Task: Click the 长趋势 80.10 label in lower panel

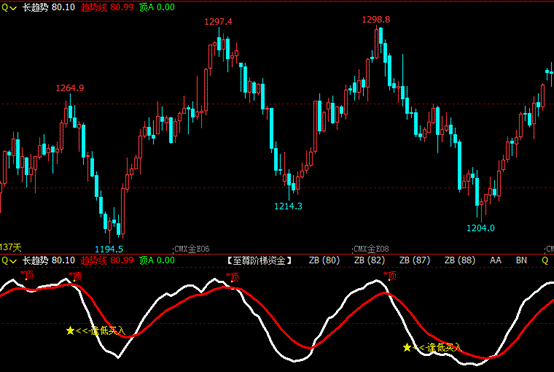Action: [x=49, y=261]
